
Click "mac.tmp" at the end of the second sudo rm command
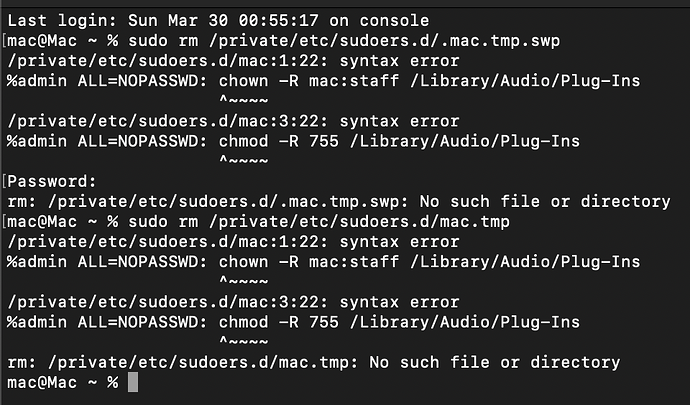474,221
